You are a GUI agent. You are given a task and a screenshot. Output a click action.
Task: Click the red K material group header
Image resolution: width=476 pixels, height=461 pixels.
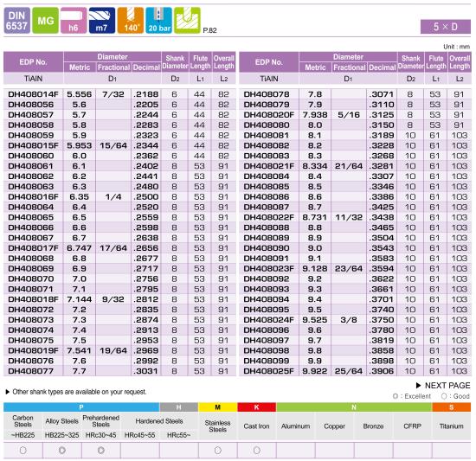click(257, 407)
